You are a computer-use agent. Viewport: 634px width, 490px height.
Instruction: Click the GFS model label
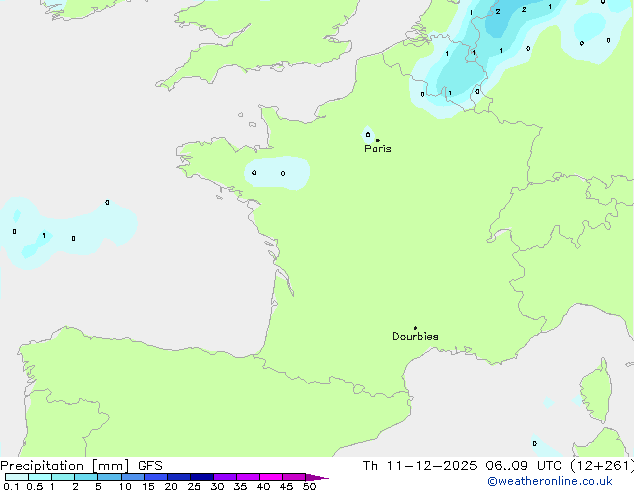(x=150, y=466)
